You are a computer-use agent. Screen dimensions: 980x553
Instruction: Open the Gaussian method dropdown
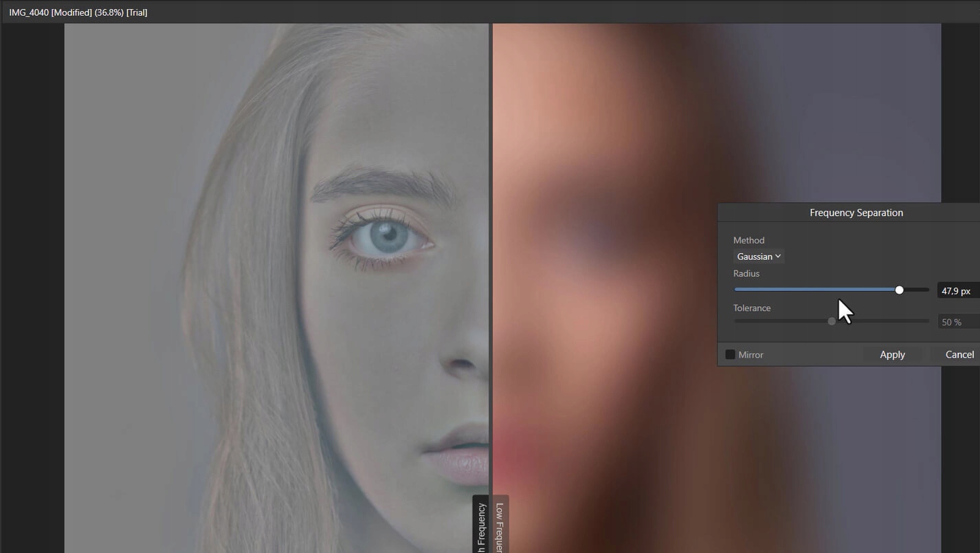coord(758,257)
